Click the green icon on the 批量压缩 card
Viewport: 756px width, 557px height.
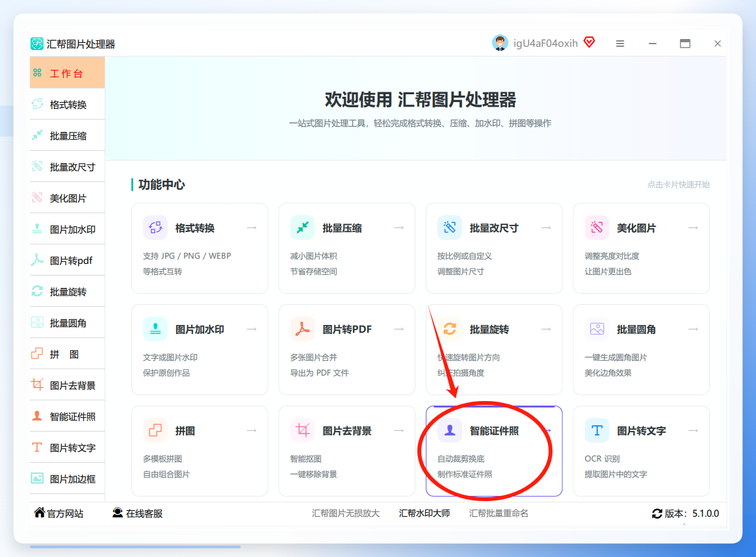(x=302, y=227)
